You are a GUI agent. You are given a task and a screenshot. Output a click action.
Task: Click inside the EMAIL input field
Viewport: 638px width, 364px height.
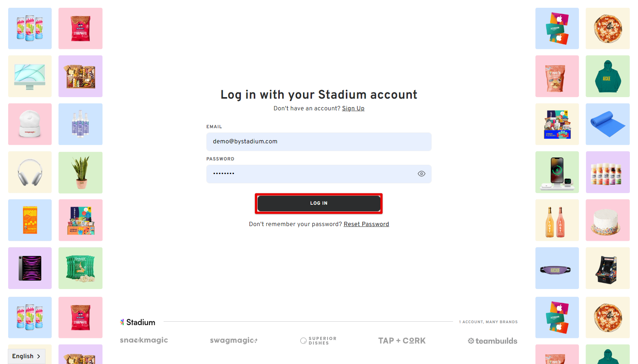(x=319, y=141)
